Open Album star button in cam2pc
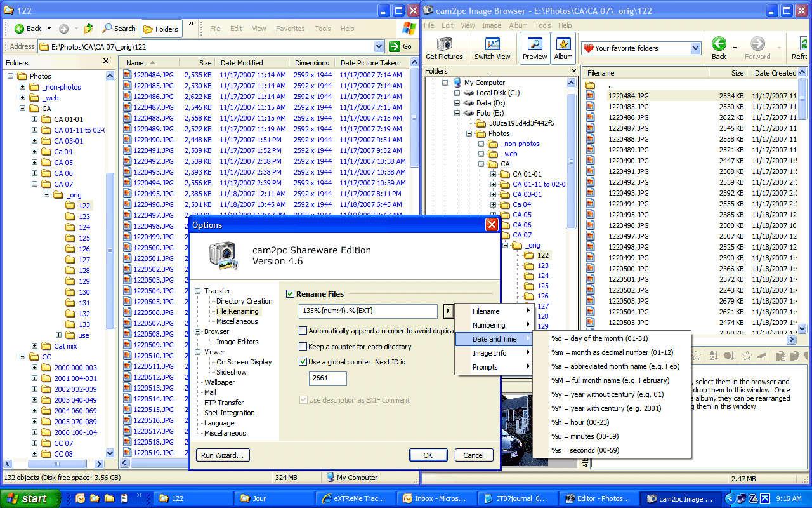Viewport: 812px width, 508px height. coord(563,48)
